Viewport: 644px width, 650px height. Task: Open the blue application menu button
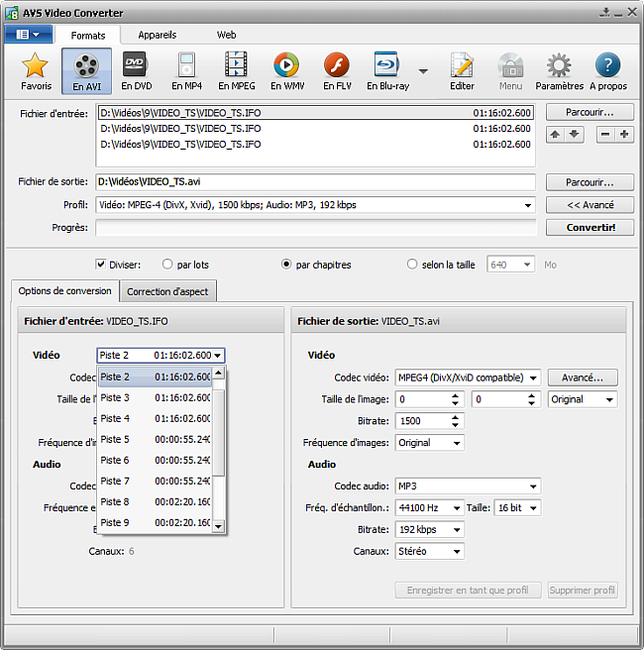point(28,35)
